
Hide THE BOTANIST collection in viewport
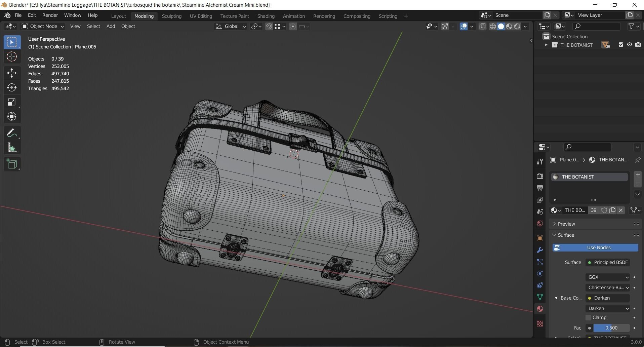(629, 45)
